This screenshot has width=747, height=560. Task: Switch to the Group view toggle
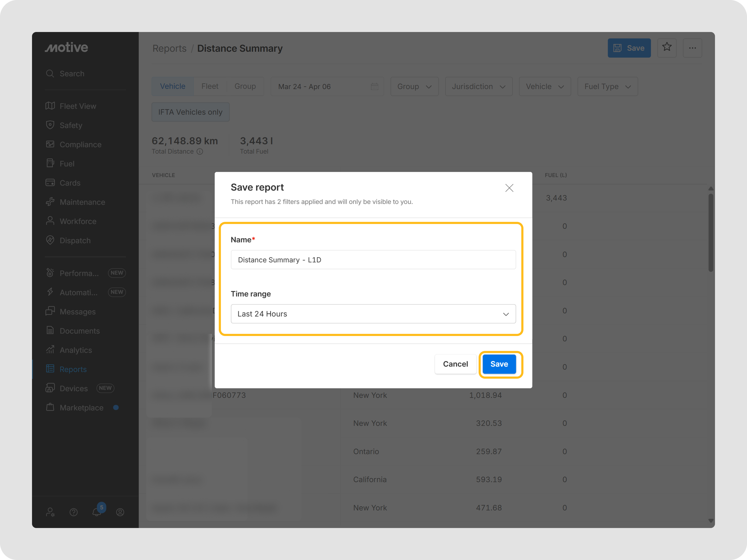pyautogui.click(x=245, y=86)
